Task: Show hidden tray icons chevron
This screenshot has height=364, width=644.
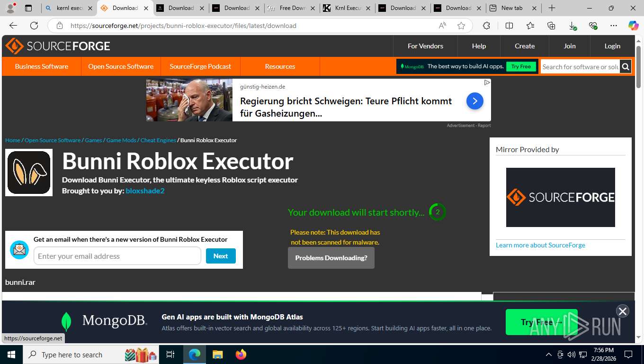Action: [x=549, y=355]
